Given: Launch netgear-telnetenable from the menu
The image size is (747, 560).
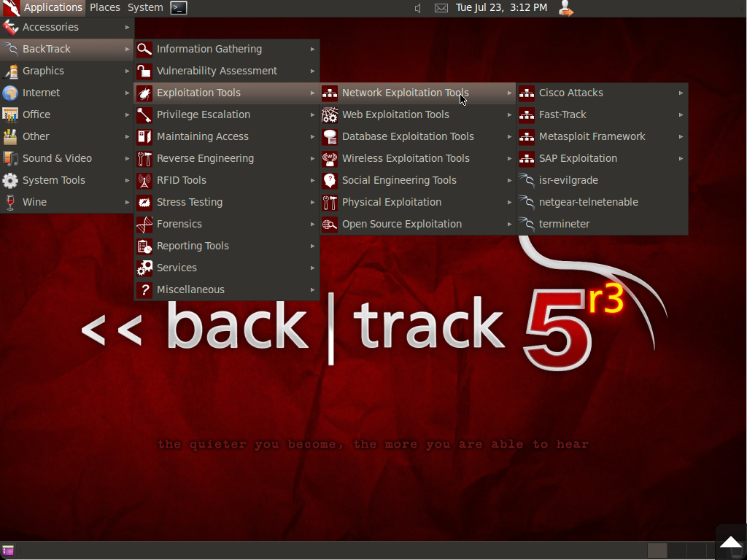Looking at the screenshot, I should tap(602, 203).
